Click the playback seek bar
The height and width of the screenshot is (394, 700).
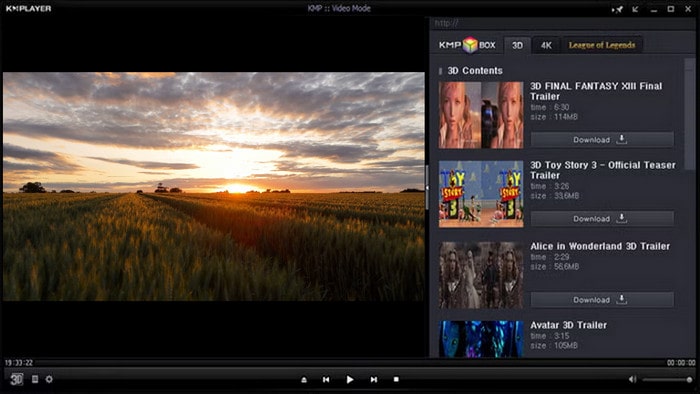(350, 363)
